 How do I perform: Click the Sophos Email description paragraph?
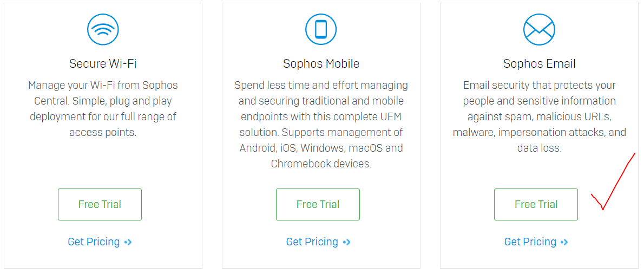tap(539, 117)
